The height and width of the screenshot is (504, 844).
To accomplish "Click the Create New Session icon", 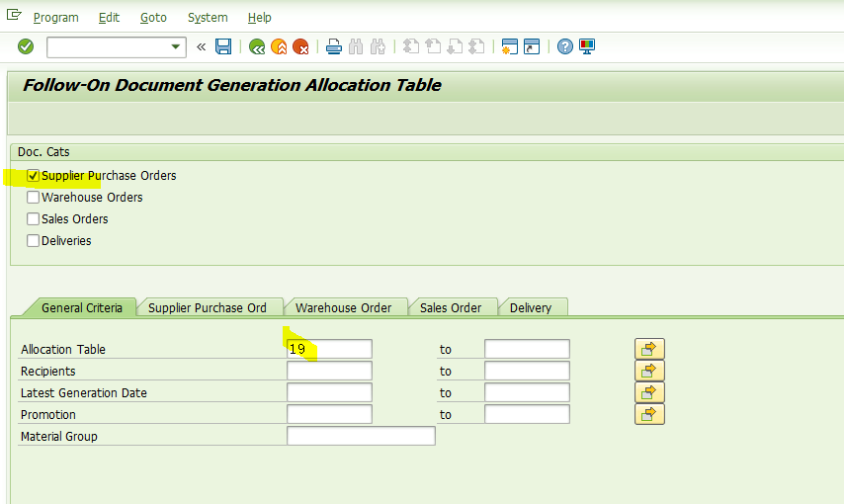I will pyautogui.click(x=509, y=46).
